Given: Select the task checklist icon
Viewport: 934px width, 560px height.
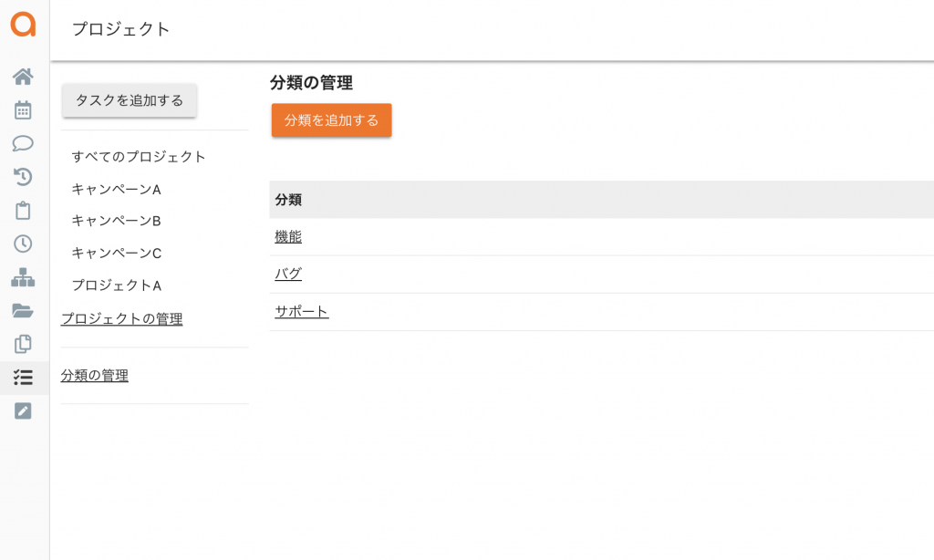Looking at the screenshot, I should pos(23,378).
